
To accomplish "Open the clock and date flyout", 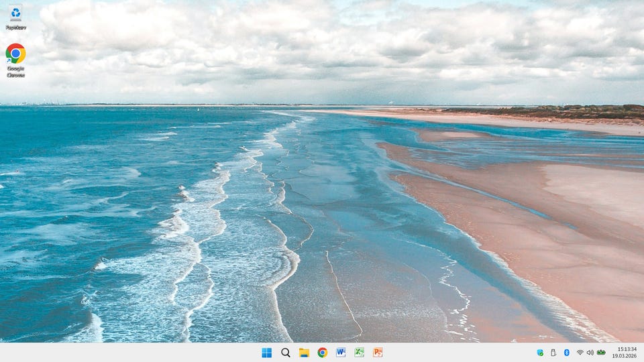I will 627,353.
